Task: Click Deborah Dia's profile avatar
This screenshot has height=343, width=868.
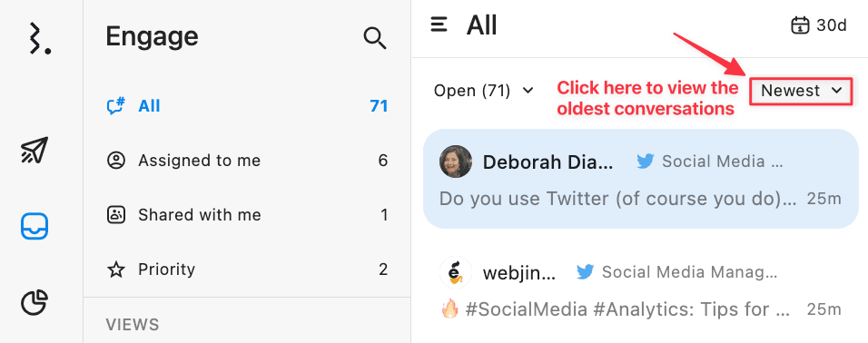Action: click(x=456, y=162)
